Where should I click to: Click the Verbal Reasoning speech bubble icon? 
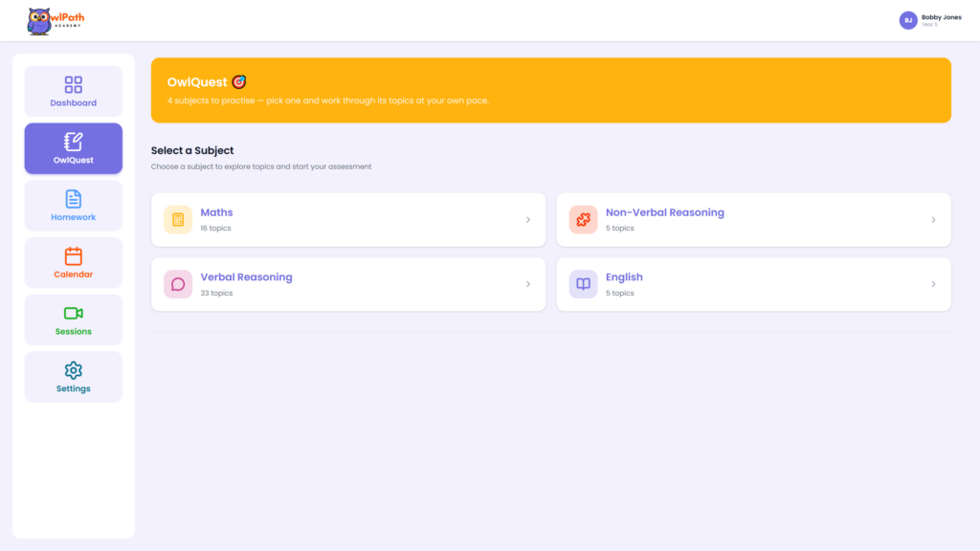pyautogui.click(x=178, y=284)
